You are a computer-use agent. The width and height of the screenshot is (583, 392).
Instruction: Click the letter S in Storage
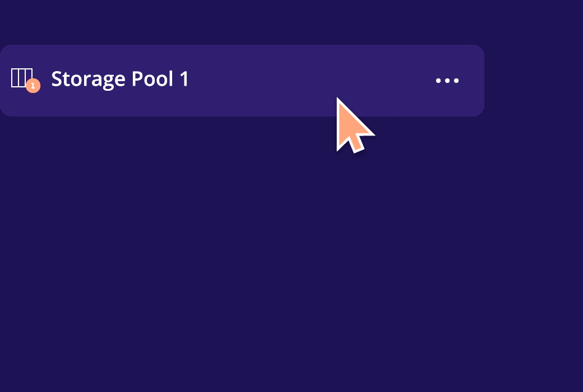[57, 79]
